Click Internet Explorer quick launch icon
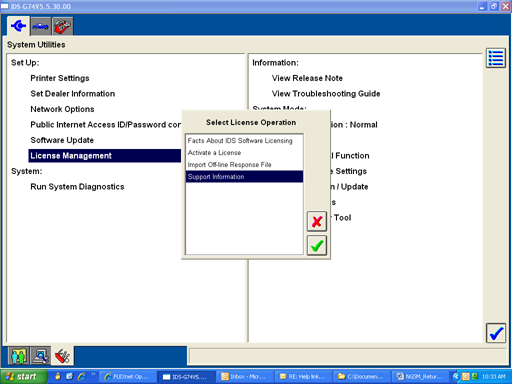 pos(82,377)
